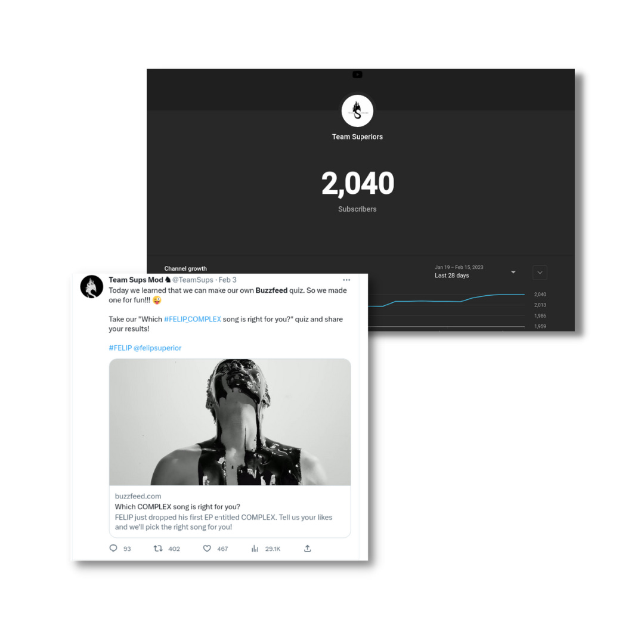The height and width of the screenshot is (644, 644).
Task: Expand the chevron box beside date range
Action: [540, 273]
